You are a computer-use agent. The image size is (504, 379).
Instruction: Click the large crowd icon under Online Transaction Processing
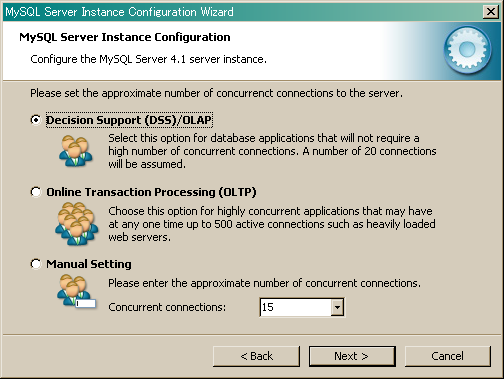[x=77, y=224]
